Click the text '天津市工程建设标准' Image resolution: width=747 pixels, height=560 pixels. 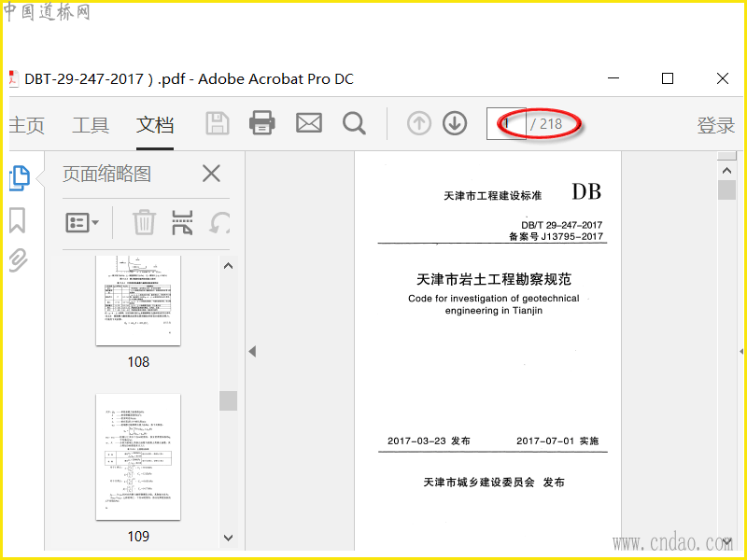(x=493, y=196)
